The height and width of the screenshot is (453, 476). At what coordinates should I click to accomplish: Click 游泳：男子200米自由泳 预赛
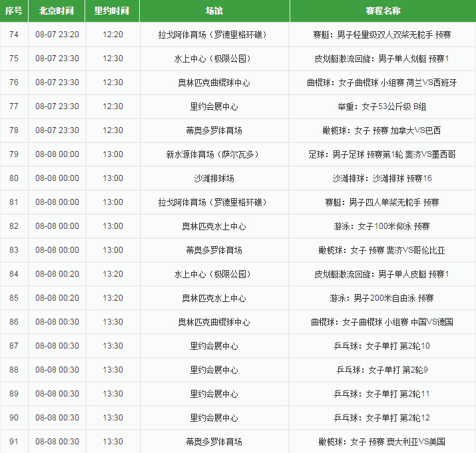[381, 299]
